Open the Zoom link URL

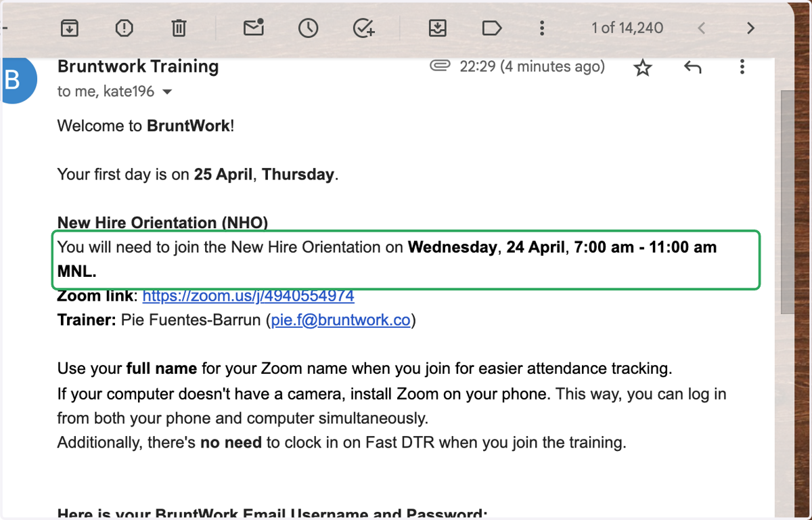pos(248,296)
